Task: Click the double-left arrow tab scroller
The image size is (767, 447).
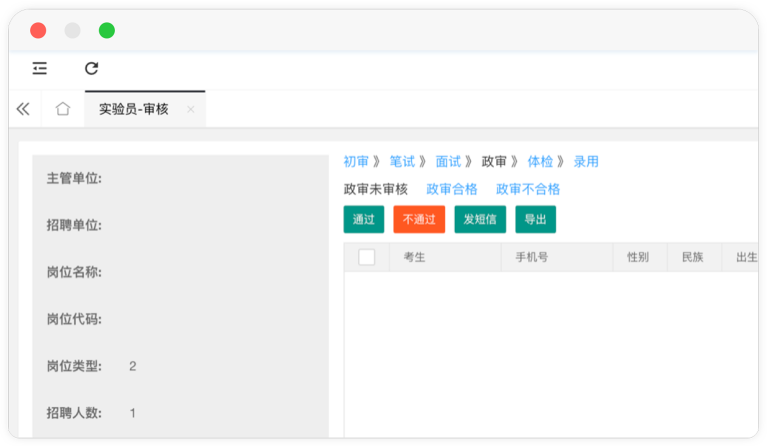Action: 23,109
